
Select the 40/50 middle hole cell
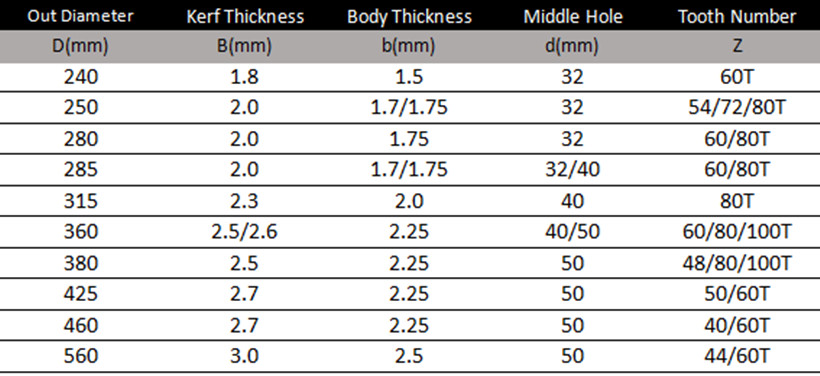click(x=573, y=231)
